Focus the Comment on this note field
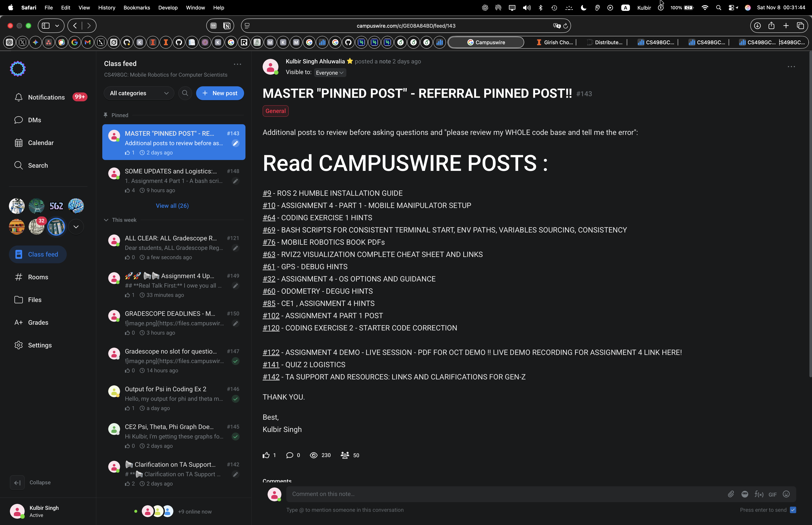 [x=506, y=494]
